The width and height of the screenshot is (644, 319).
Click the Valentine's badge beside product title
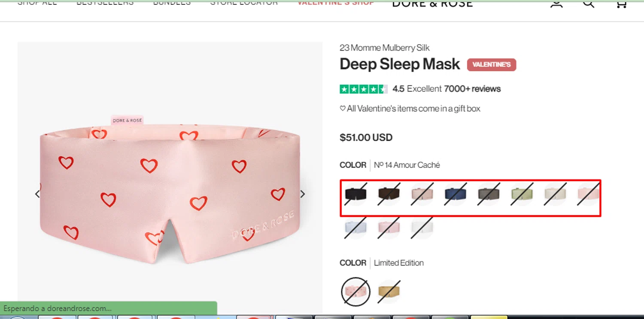(492, 65)
